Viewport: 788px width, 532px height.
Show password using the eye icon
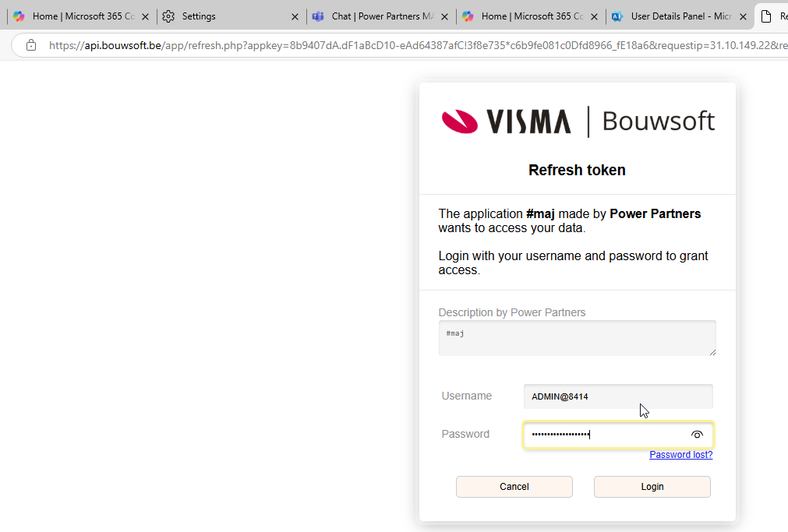(x=697, y=435)
